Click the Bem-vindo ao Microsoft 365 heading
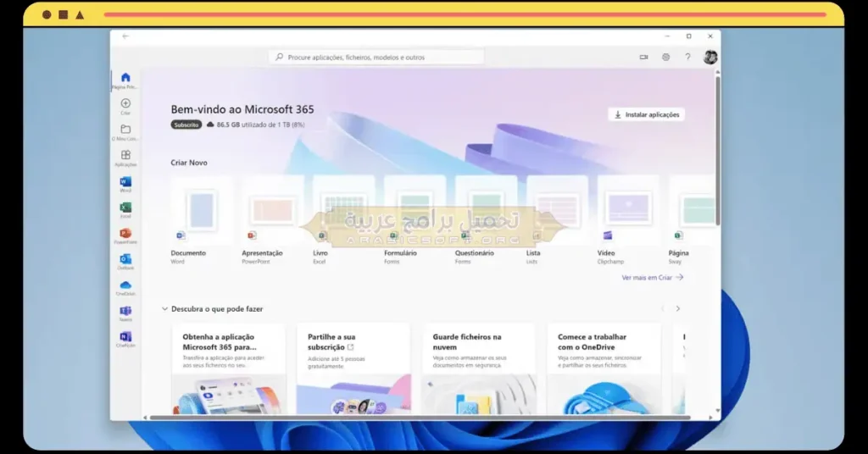The height and width of the screenshot is (454, 868). click(242, 109)
